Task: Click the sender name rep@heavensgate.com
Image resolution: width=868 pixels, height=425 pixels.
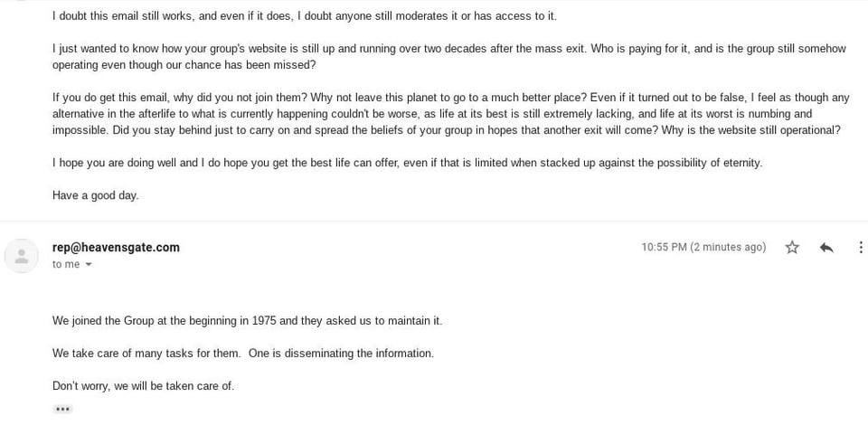Action: coord(116,247)
